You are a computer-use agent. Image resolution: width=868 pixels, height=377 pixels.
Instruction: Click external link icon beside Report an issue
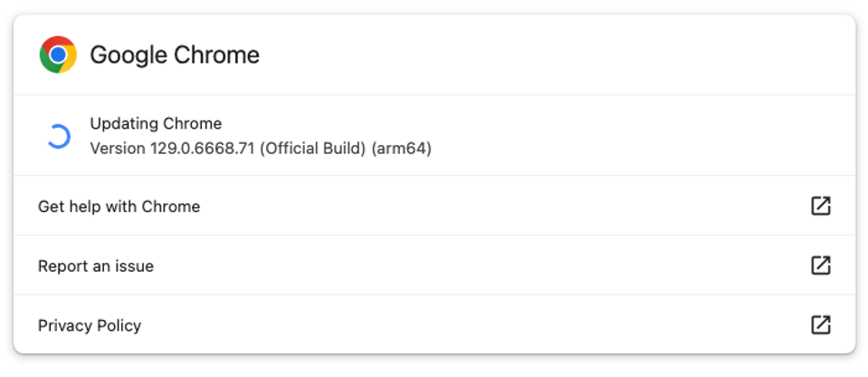(x=820, y=266)
